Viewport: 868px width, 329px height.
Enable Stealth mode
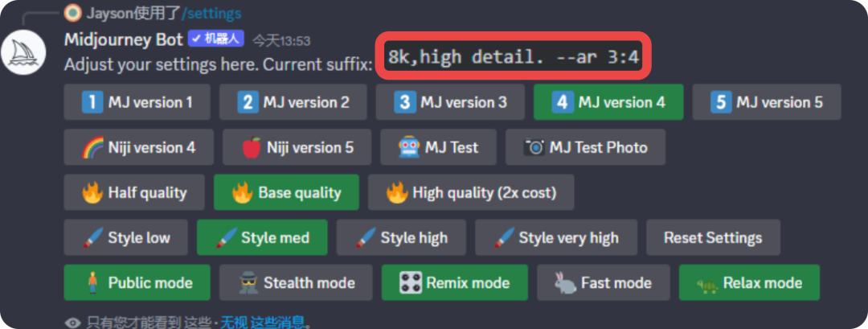[296, 282]
